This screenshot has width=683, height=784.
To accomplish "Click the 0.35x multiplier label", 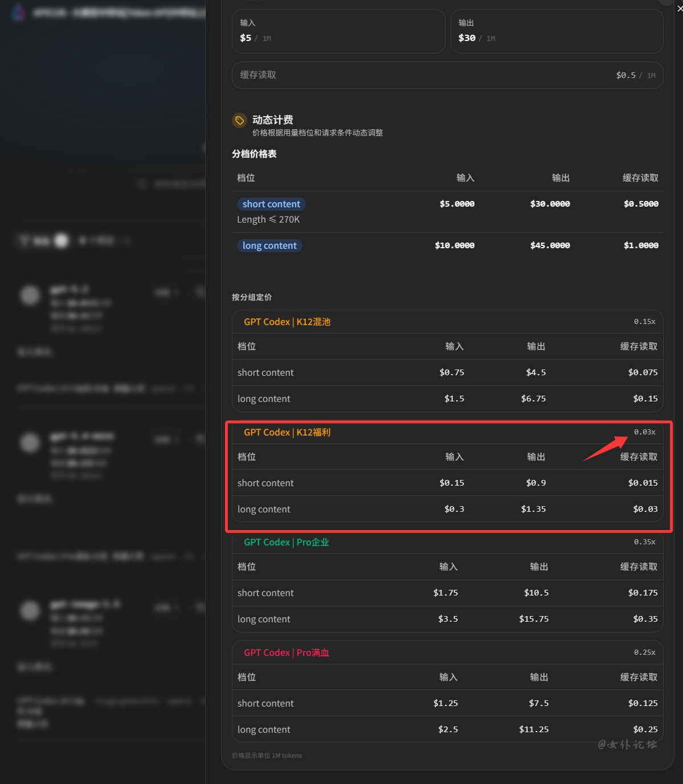I will pos(645,542).
